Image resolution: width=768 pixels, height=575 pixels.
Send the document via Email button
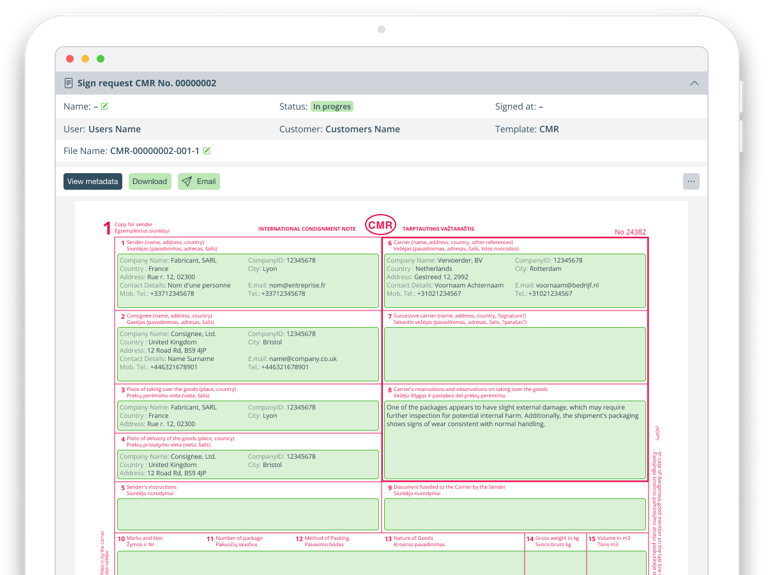pyautogui.click(x=199, y=181)
